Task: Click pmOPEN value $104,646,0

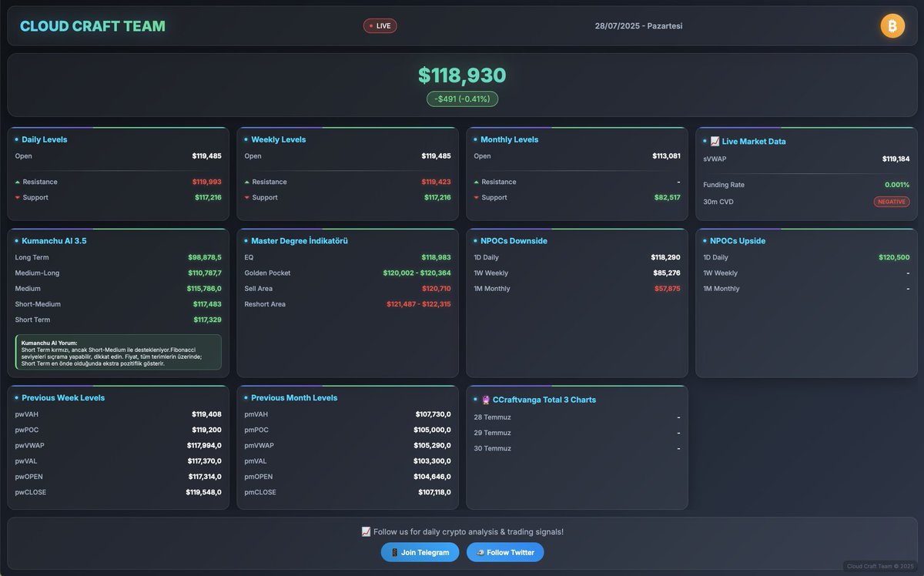Action: pos(432,477)
